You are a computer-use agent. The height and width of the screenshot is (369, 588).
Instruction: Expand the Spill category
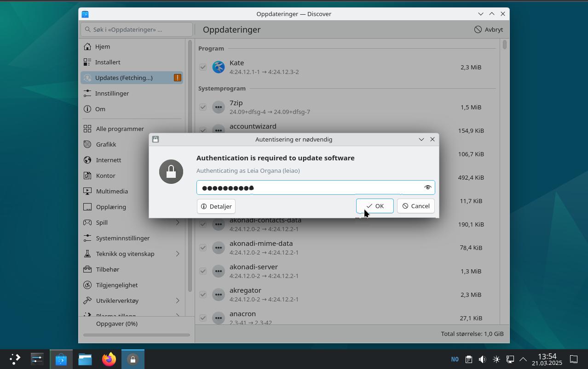click(178, 222)
